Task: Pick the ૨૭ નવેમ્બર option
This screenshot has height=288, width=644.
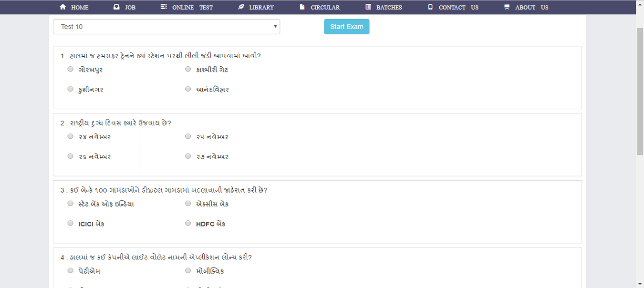Action: [x=188, y=156]
